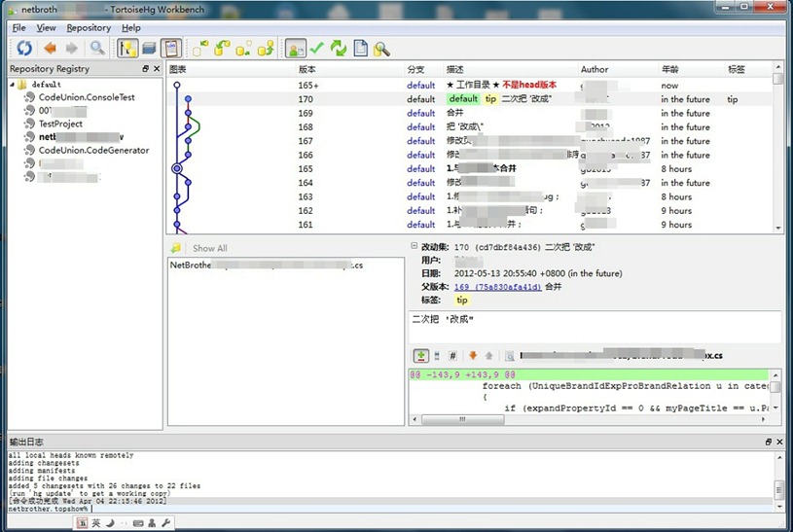793x532 pixels.
Task: Click the file search icon in diff toolbar
Action: [x=509, y=356]
